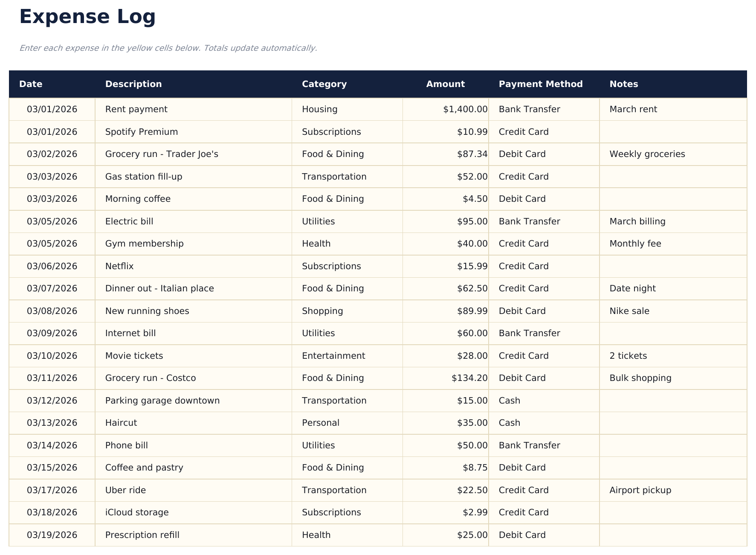Click the instruction text below the title

[x=168, y=48]
